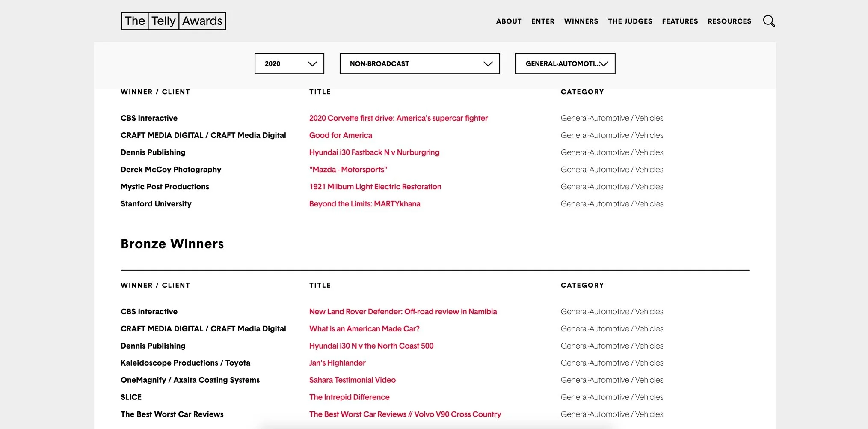Click the Bronze section TITLE column header
868x429 pixels.
(320, 285)
